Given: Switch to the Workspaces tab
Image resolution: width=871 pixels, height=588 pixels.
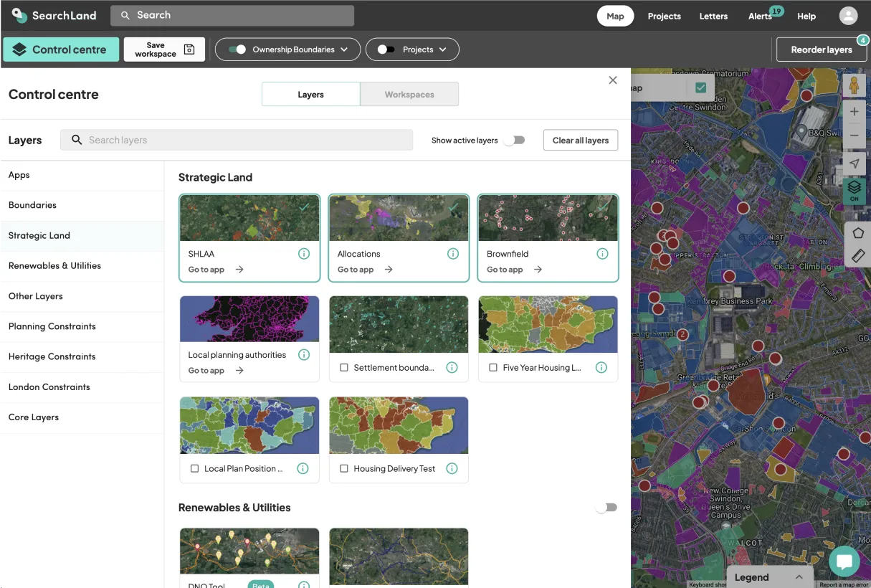Looking at the screenshot, I should (x=409, y=94).
